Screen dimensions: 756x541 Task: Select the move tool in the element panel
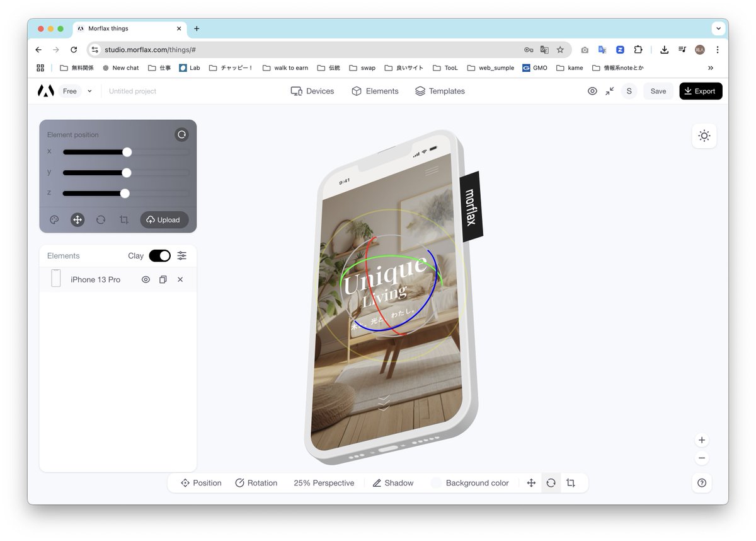point(77,220)
